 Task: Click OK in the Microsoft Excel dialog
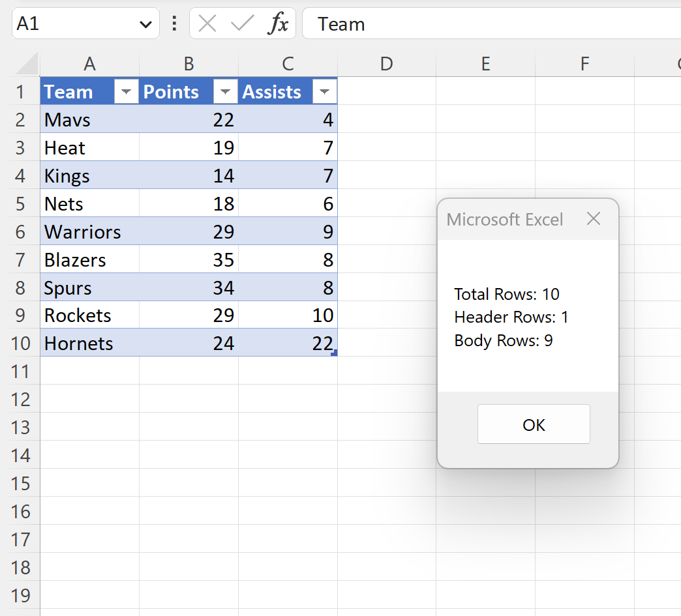(x=534, y=424)
